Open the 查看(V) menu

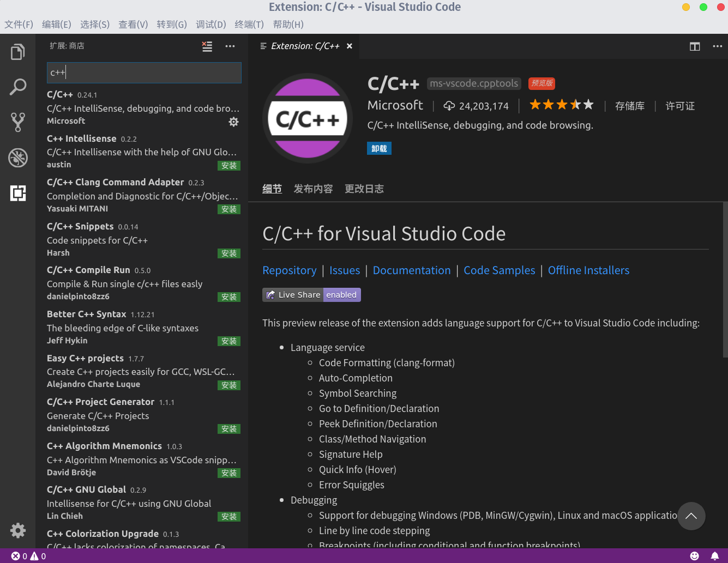(x=133, y=25)
